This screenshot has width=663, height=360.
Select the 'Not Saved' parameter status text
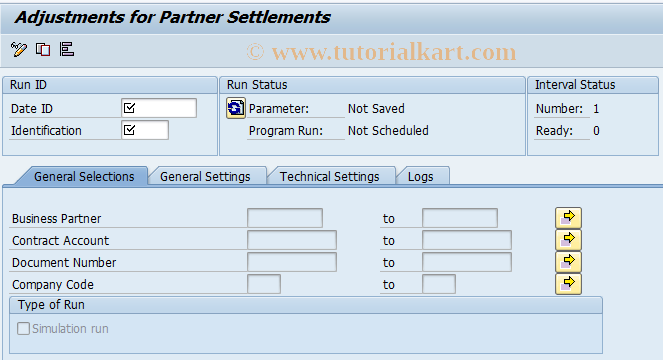tap(376, 109)
